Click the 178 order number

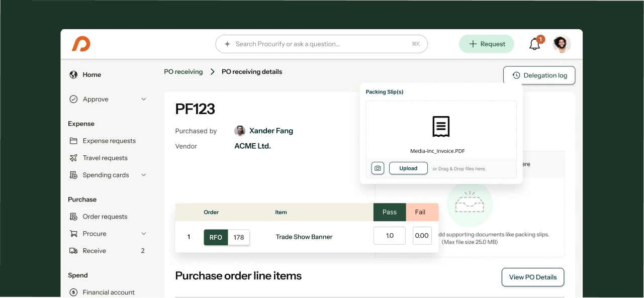click(239, 237)
